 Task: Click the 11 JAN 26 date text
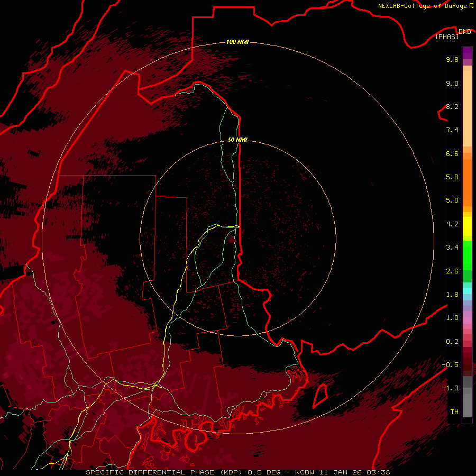point(340,472)
